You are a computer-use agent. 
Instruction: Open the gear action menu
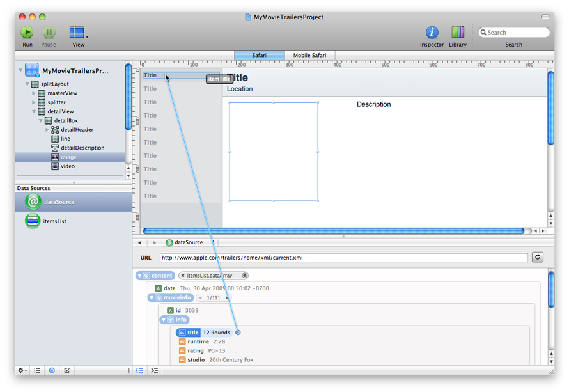(x=22, y=370)
